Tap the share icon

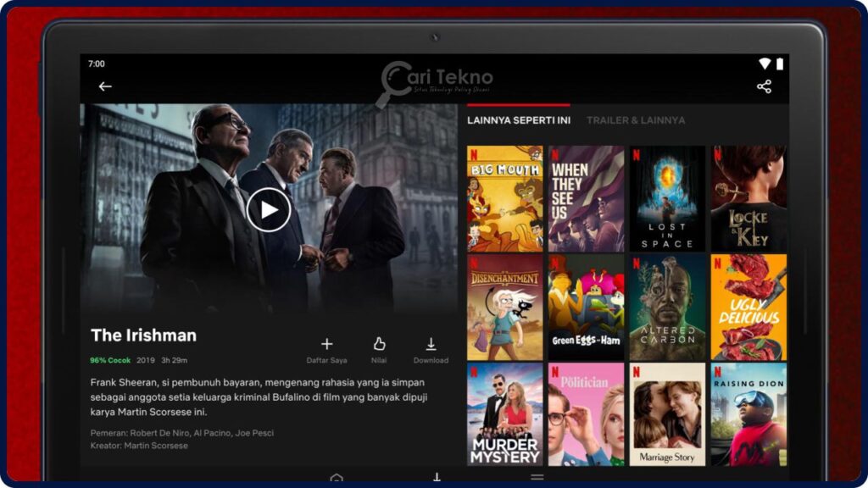764,86
